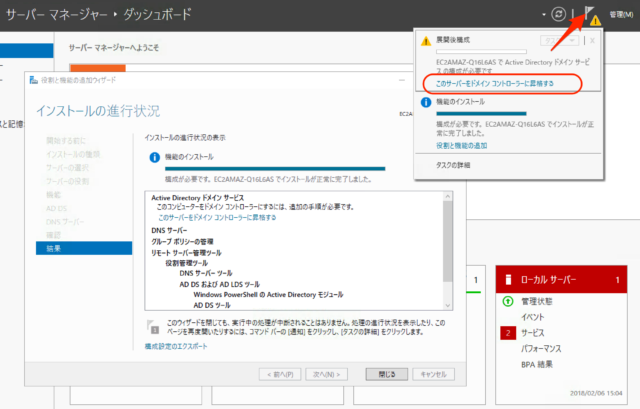Open タスクの詳細 in the notification panel
This screenshot has height=409, width=640.
coord(453,165)
